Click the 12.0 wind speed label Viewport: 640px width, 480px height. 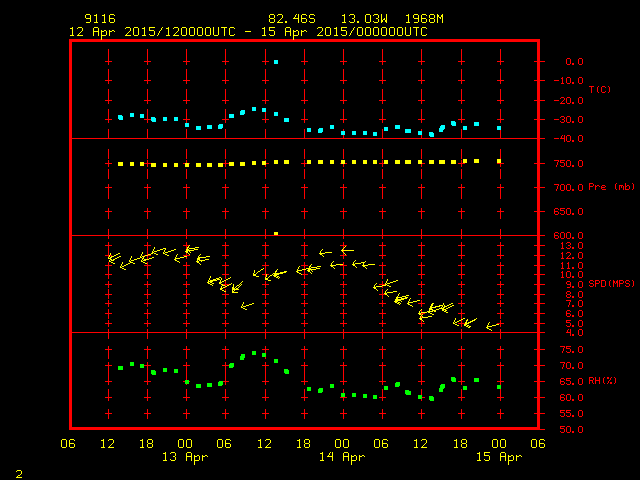coord(572,256)
